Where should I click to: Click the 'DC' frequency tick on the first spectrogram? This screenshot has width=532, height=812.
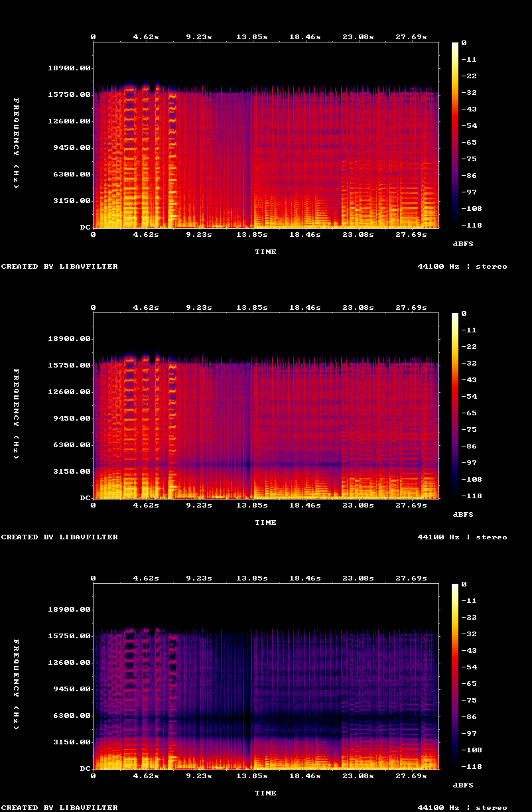click(86, 228)
